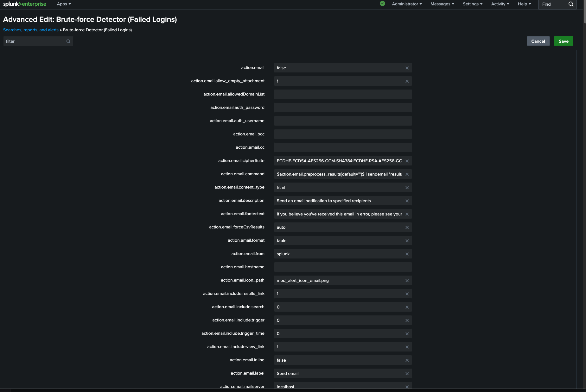Clear the action.email.content_type html value
The width and height of the screenshot is (586, 392).
407,188
